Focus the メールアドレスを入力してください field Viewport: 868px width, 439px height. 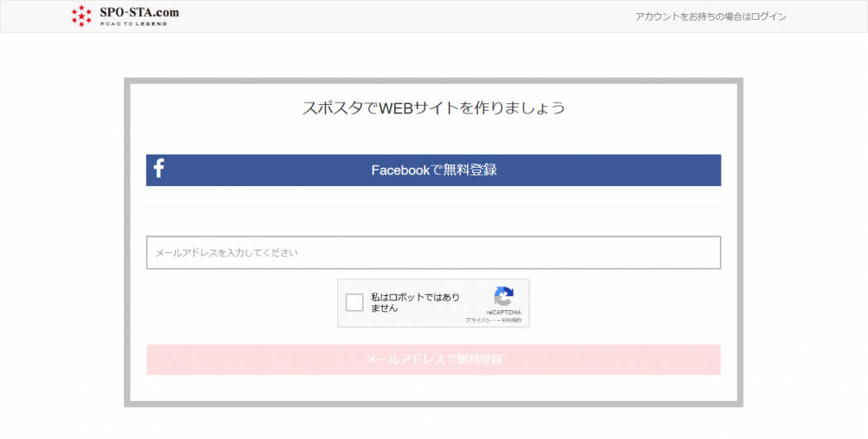(x=433, y=253)
